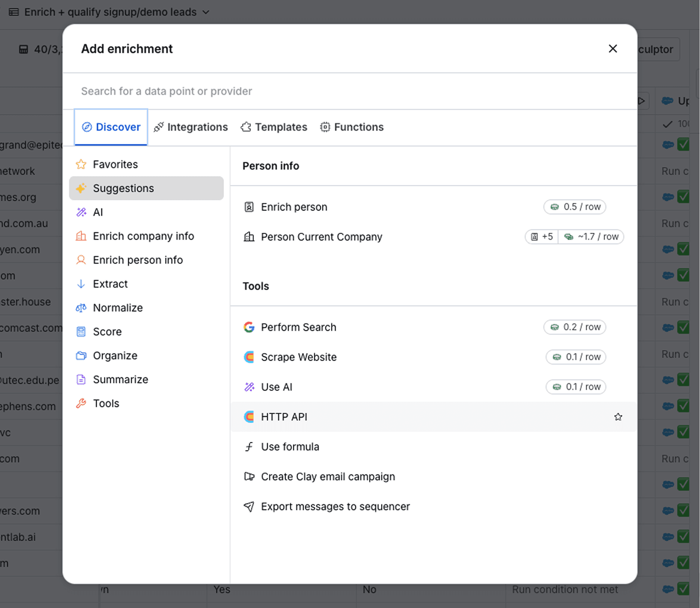Choose the HTTP API tool

click(433, 417)
